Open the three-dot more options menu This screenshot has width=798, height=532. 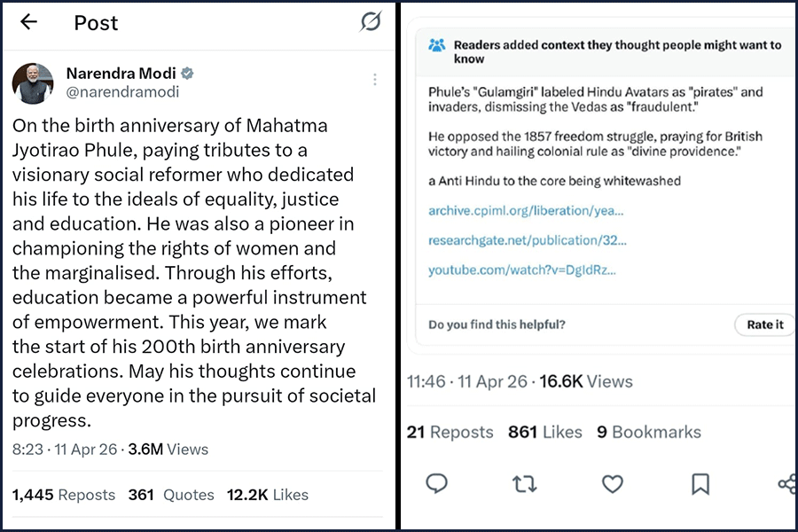click(x=375, y=80)
